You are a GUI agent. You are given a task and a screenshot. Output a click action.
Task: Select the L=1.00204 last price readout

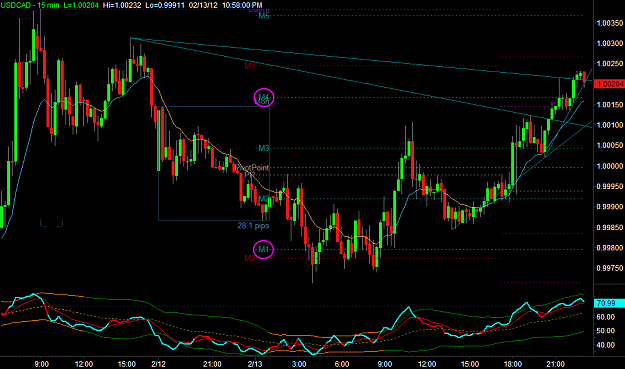point(81,5)
